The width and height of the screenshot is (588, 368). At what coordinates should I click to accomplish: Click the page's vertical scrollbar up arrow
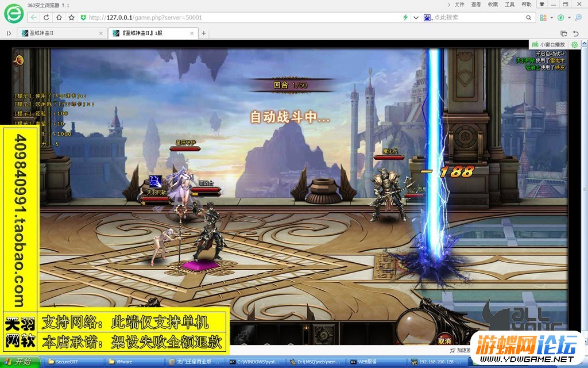pyautogui.click(x=584, y=44)
